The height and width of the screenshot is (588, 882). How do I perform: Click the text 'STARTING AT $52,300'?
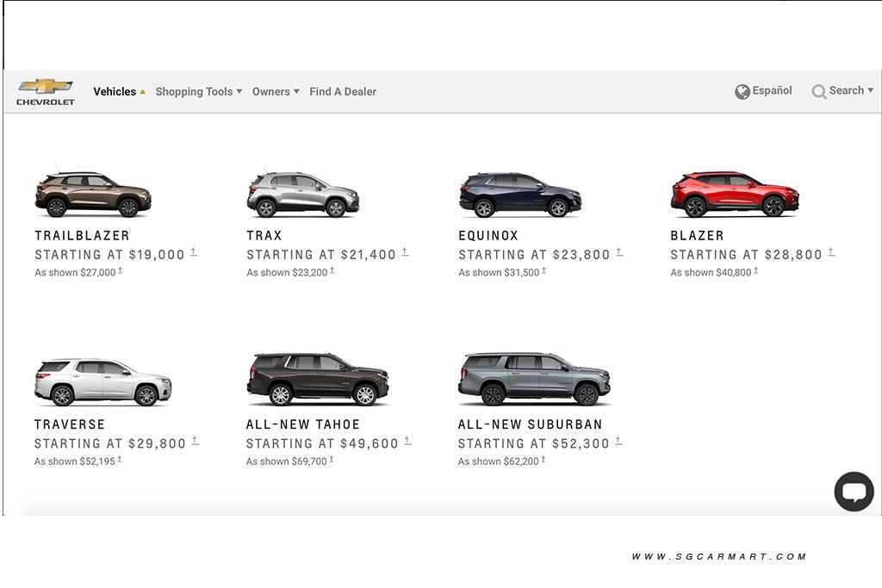534,443
